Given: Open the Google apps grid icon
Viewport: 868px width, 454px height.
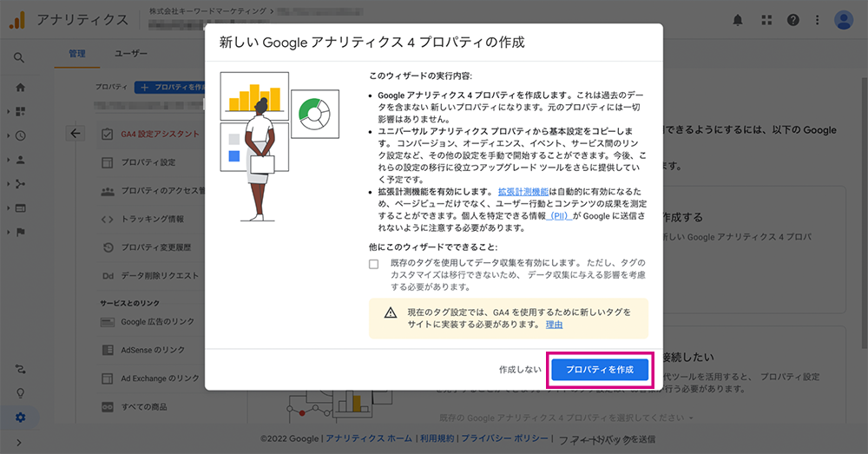Looking at the screenshot, I should tap(766, 21).
